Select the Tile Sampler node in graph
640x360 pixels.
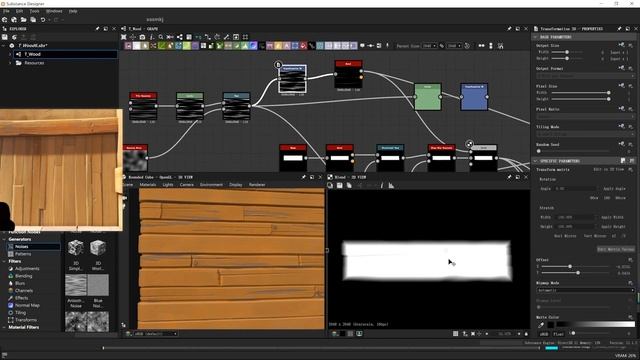point(143,106)
